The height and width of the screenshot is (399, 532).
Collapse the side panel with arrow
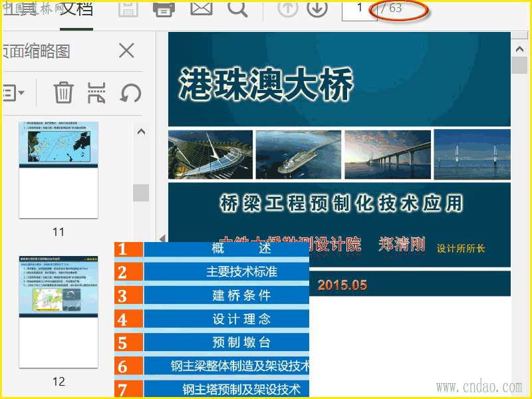pos(162,239)
